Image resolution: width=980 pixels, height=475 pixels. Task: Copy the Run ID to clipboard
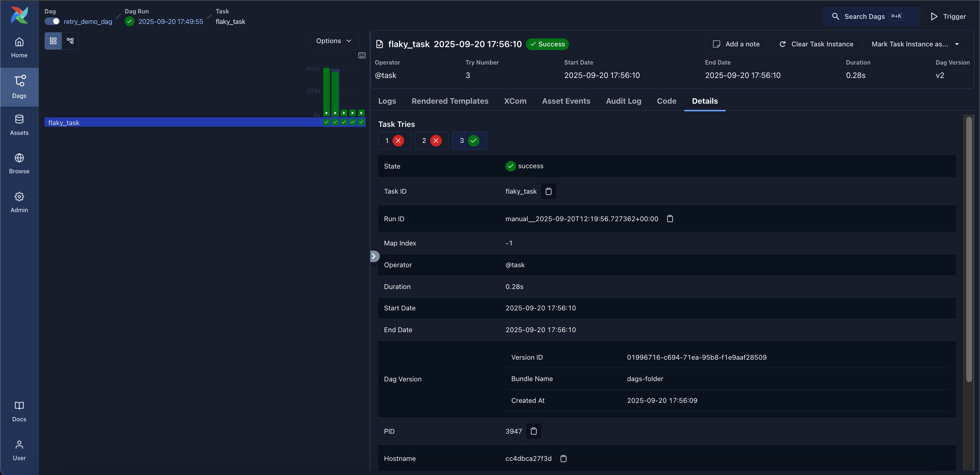[x=670, y=219]
